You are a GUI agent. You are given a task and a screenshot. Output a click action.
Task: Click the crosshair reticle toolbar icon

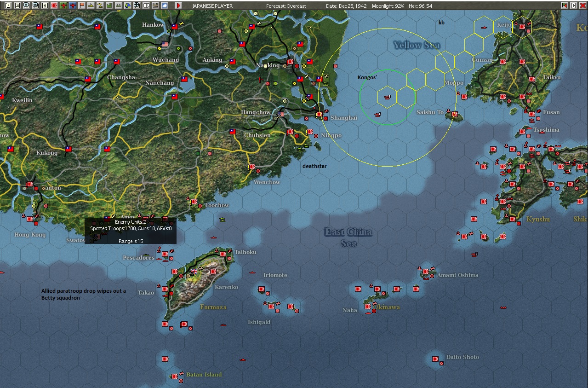[x=137, y=6]
